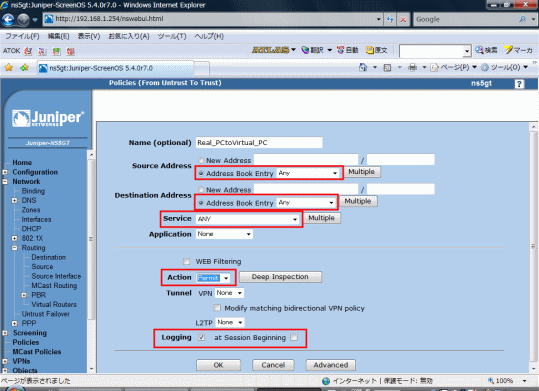This screenshot has width=539, height=391.
Task: Open the L2TP None dropdown
Action: click(x=230, y=323)
